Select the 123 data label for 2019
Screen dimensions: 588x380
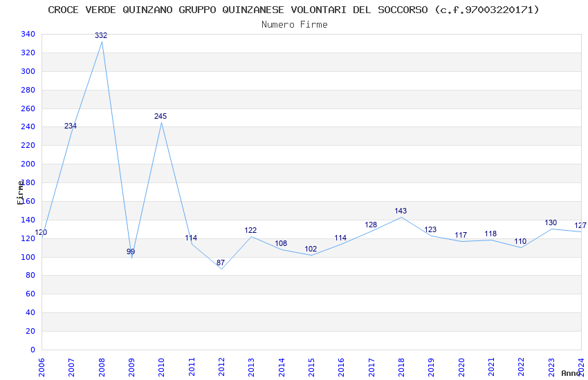[430, 229]
